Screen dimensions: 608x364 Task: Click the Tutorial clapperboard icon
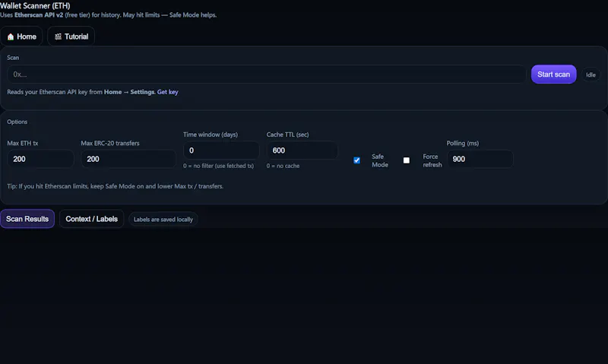(59, 36)
